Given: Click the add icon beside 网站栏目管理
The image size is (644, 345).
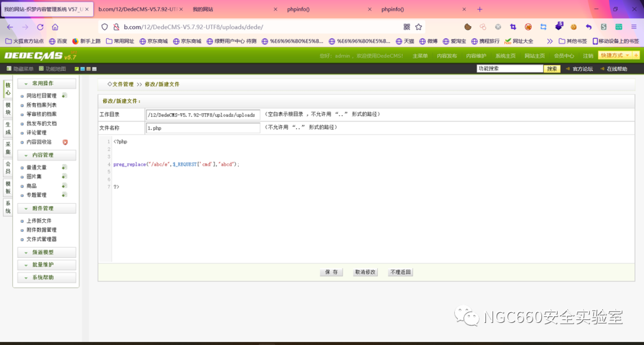Looking at the screenshot, I should 64,95.
